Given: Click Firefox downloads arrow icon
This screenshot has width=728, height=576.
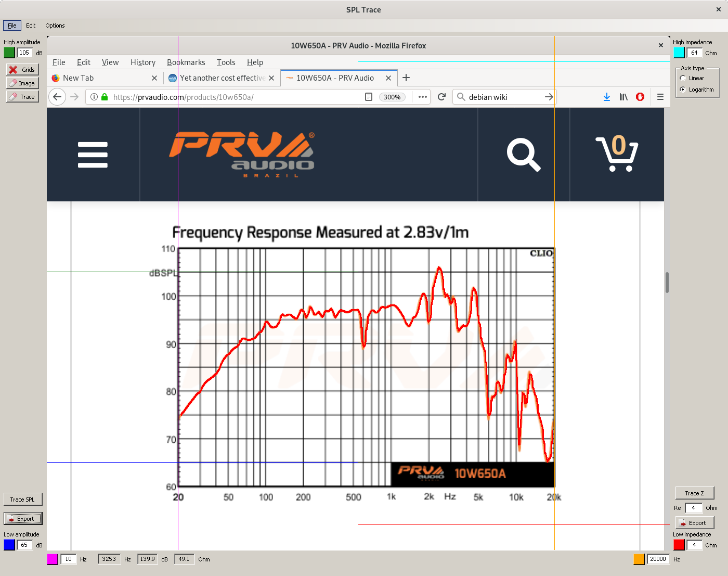Looking at the screenshot, I should 607,97.
